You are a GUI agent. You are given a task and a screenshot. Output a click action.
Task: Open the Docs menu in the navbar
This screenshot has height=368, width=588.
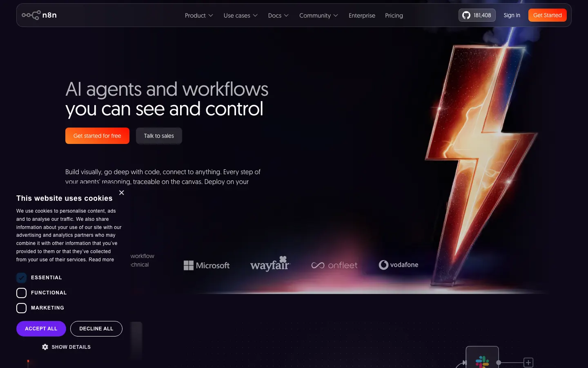(278, 16)
